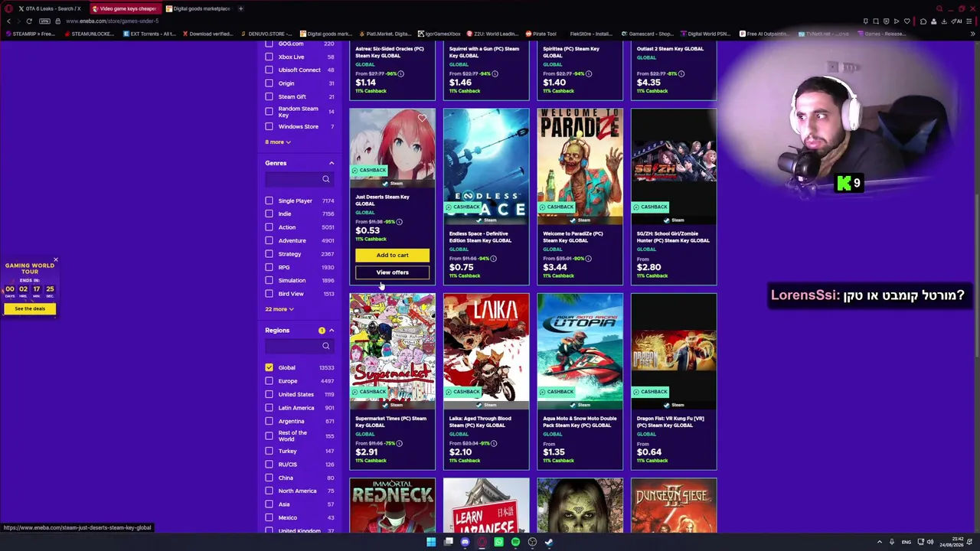Image resolution: width=980 pixels, height=551 pixels.
Task: Reload the current page
Action: [x=29, y=21]
